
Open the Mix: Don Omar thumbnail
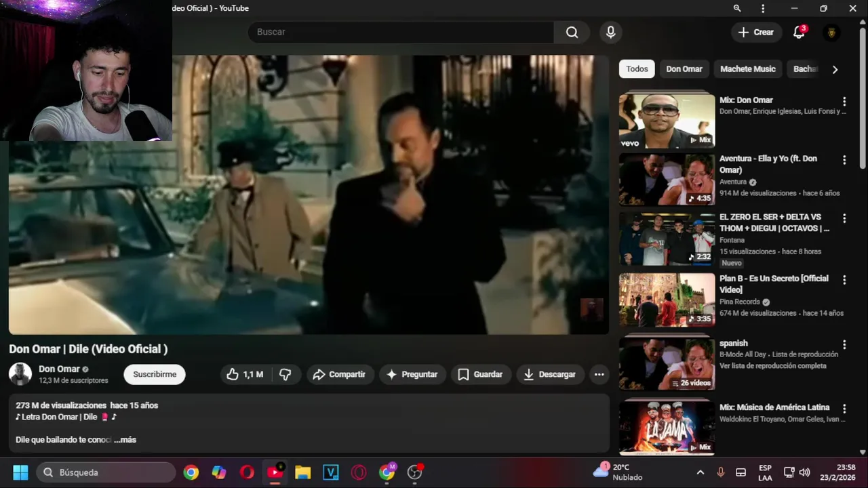[x=667, y=121]
